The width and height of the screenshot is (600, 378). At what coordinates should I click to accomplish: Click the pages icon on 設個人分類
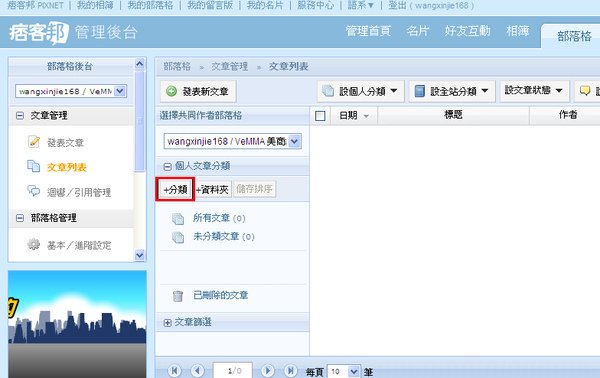click(x=328, y=91)
